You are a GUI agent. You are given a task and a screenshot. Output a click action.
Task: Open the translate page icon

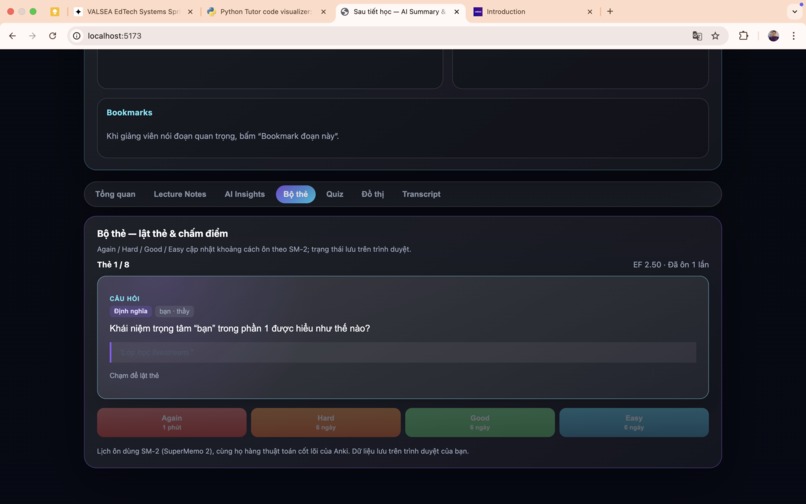(697, 35)
